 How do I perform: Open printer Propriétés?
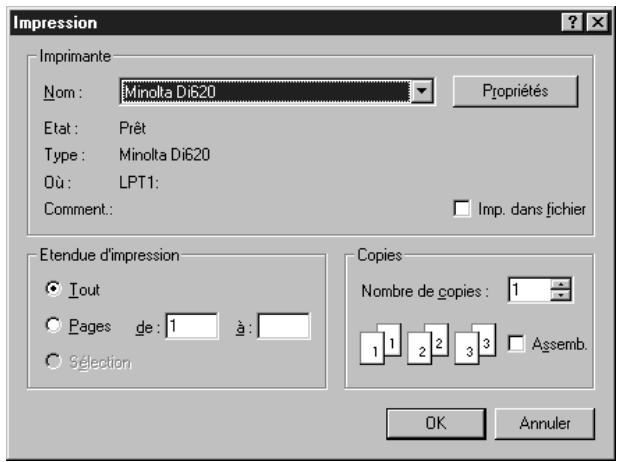(x=516, y=91)
